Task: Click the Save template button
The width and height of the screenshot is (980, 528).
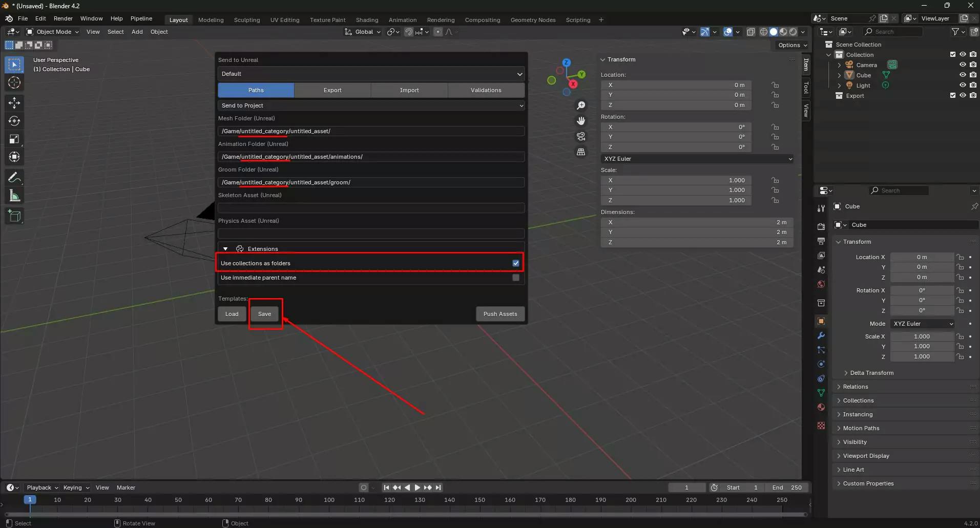Action: (x=265, y=314)
